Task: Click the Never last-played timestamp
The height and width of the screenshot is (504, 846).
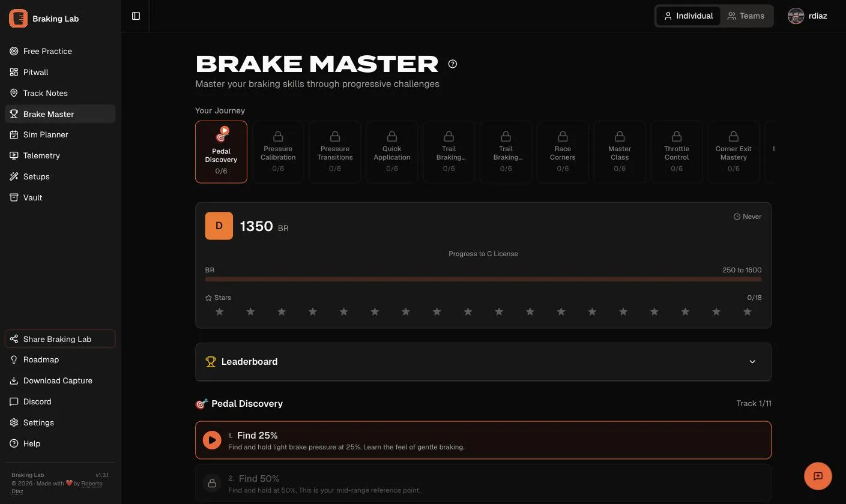Action: tap(748, 217)
